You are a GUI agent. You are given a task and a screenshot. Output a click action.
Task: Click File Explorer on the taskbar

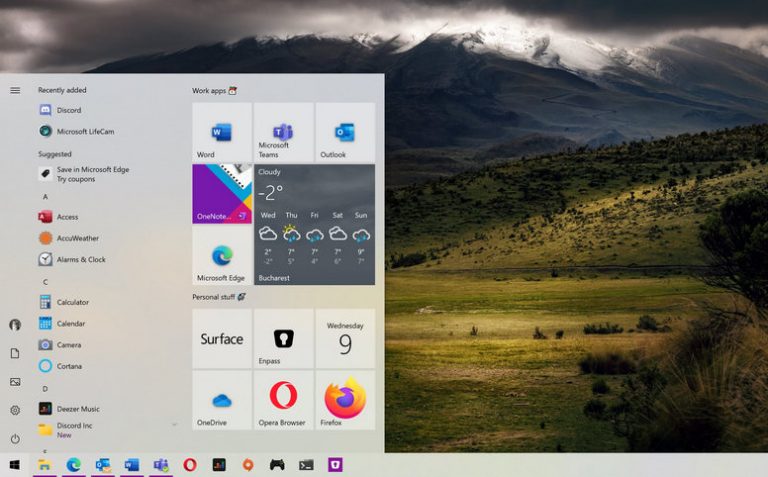click(x=44, y=465)
